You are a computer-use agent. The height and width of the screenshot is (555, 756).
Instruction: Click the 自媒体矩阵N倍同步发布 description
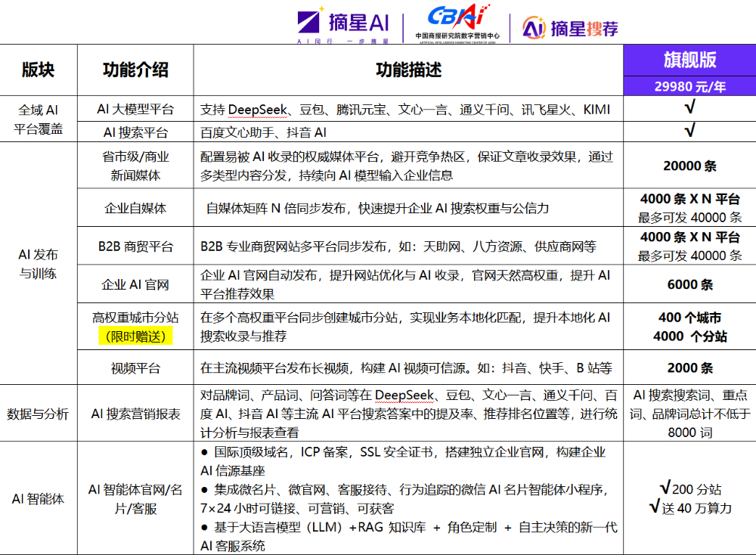[377, 208]
